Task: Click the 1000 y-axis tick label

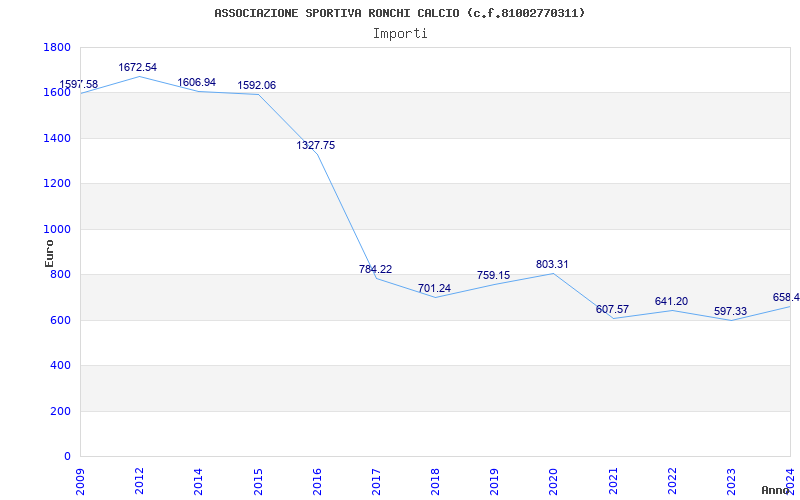Action: coord(57,230)
